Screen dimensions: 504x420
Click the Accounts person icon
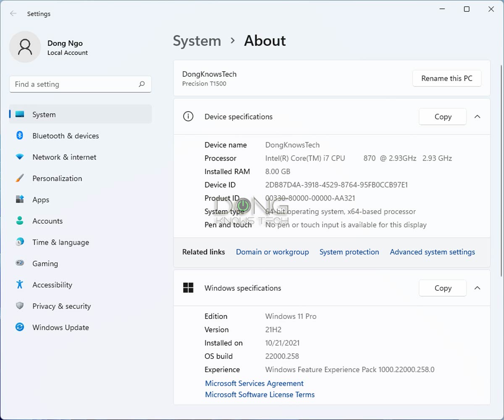pyautogui.click(x=20, y=221)
